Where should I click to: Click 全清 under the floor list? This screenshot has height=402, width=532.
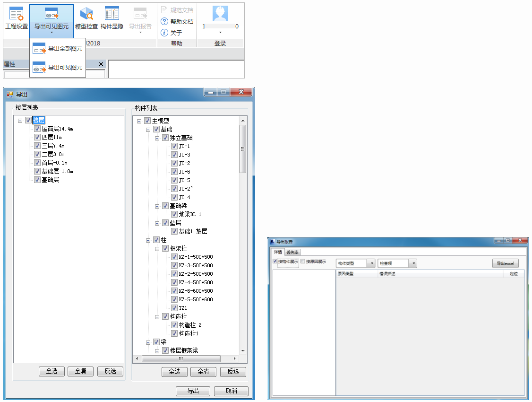[x=80, y=371]
